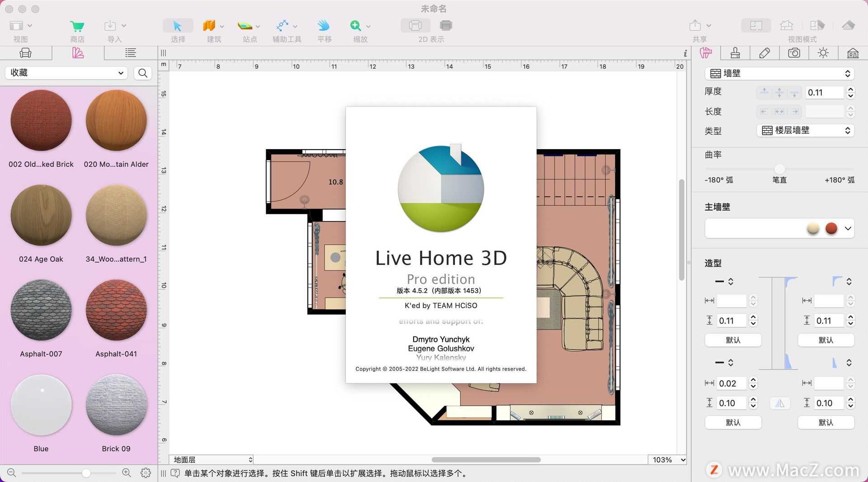Viewport: 868px width, 482px height.
Task: Pick the 024 Age Oak material
Action: tap(41, 215)
